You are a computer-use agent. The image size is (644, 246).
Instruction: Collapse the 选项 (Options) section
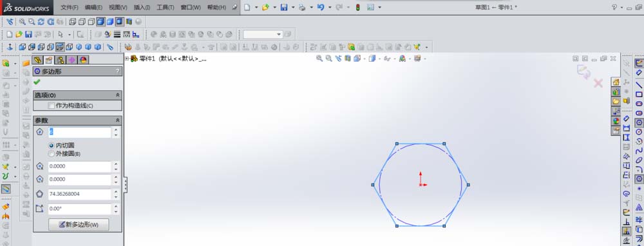point(118,95)
